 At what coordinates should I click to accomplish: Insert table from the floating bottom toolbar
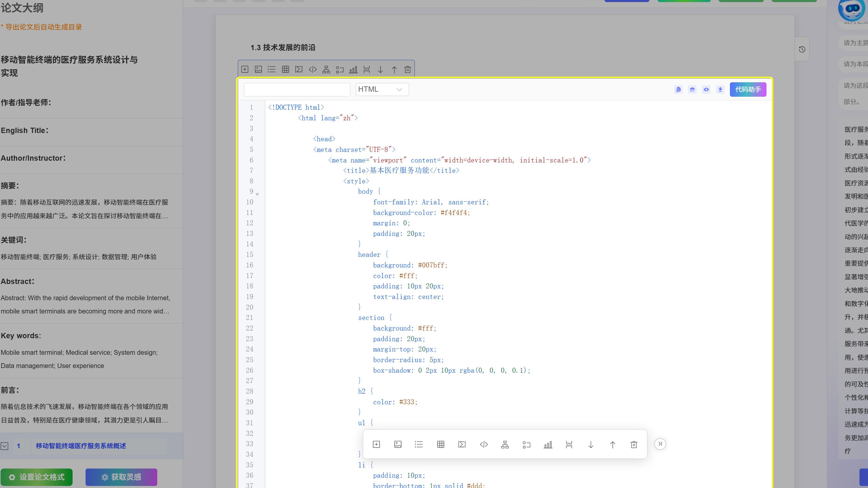pos(440,444)
